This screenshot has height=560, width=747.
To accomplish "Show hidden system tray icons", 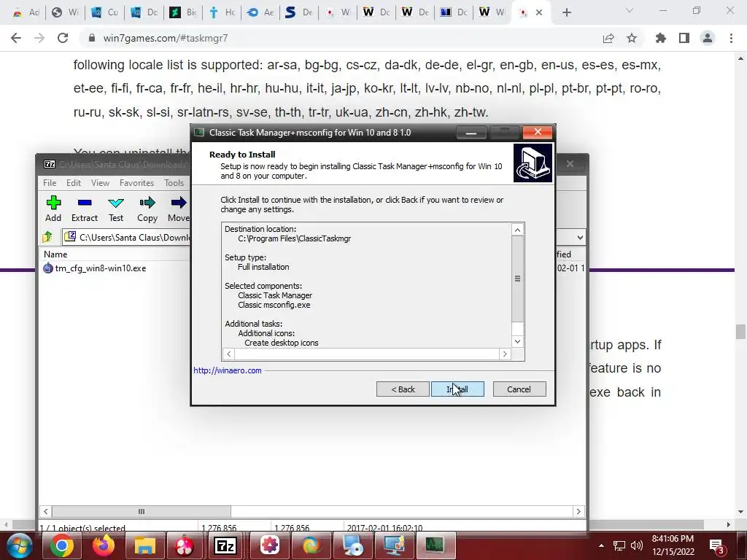I will 601,545.
